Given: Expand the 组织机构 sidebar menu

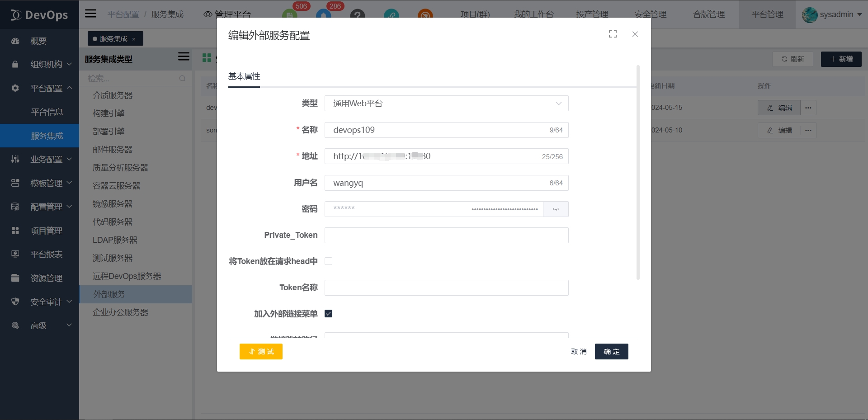Looking at the screenshot, I should tap(46, 64).
